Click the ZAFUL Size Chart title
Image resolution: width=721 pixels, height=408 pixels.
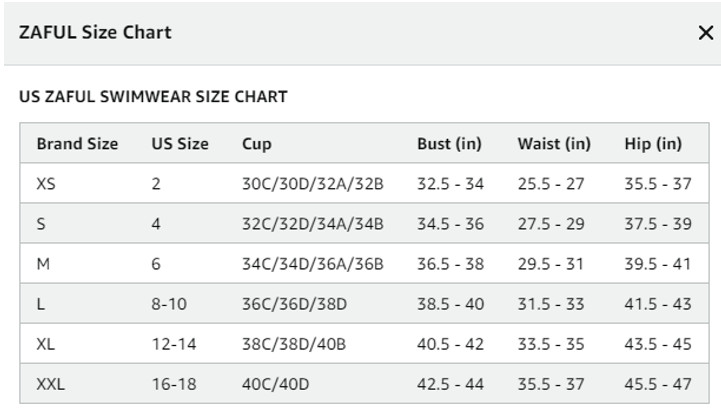tap(95, 33)
